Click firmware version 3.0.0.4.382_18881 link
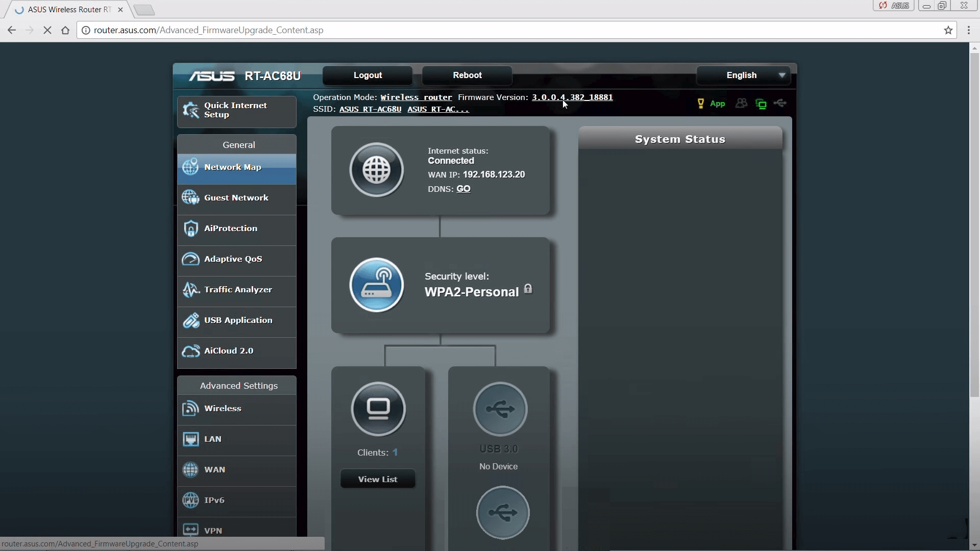 [x=572, y=97]
